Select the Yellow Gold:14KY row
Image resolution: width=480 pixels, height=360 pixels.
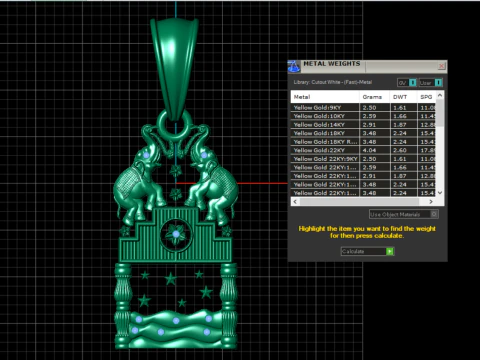(363, 125)
